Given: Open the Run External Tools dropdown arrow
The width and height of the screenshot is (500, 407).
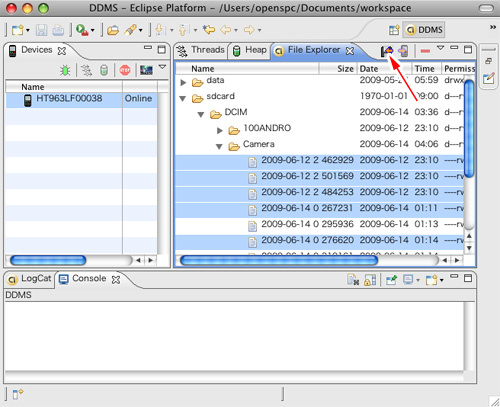Looking at the screenshot, I should click(92, 31).
